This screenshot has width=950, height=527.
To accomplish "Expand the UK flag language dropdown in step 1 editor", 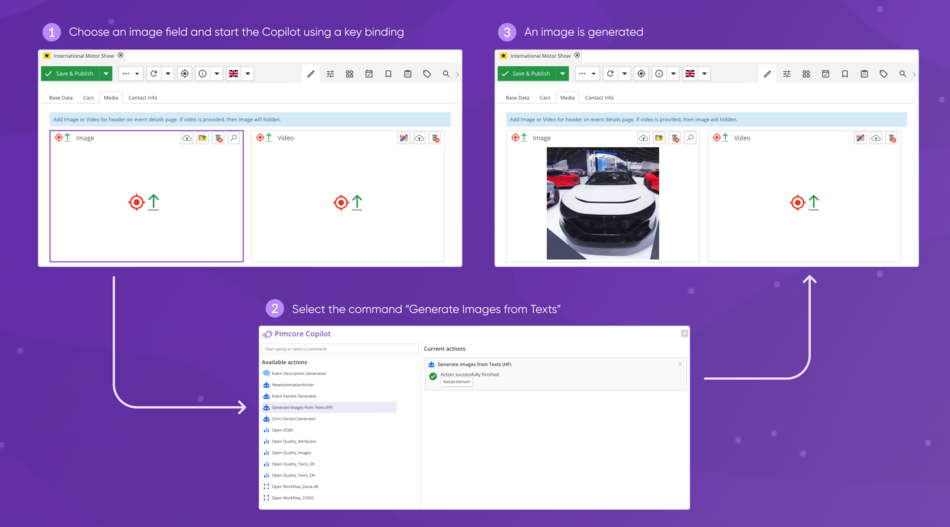I will (x=247, y=74).
